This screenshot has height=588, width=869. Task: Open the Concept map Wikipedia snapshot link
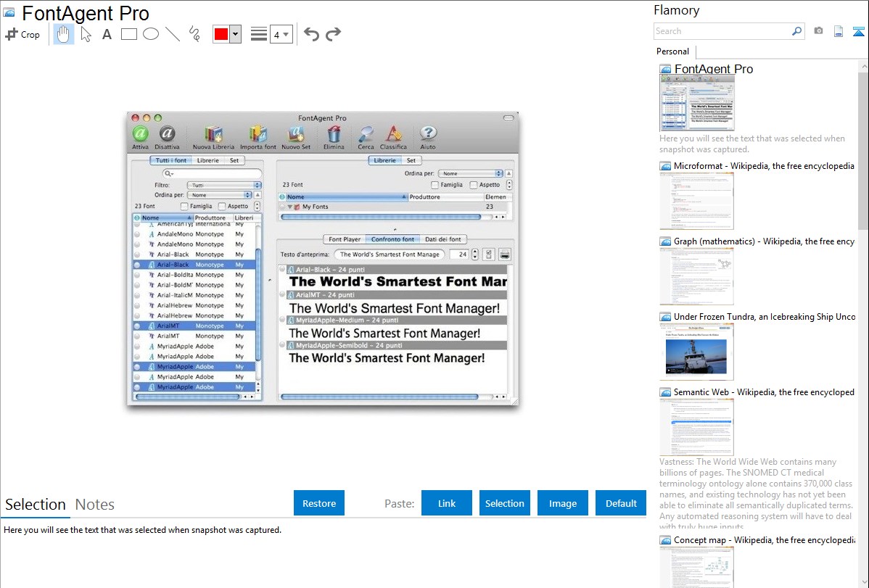click(x=764, y=539)
